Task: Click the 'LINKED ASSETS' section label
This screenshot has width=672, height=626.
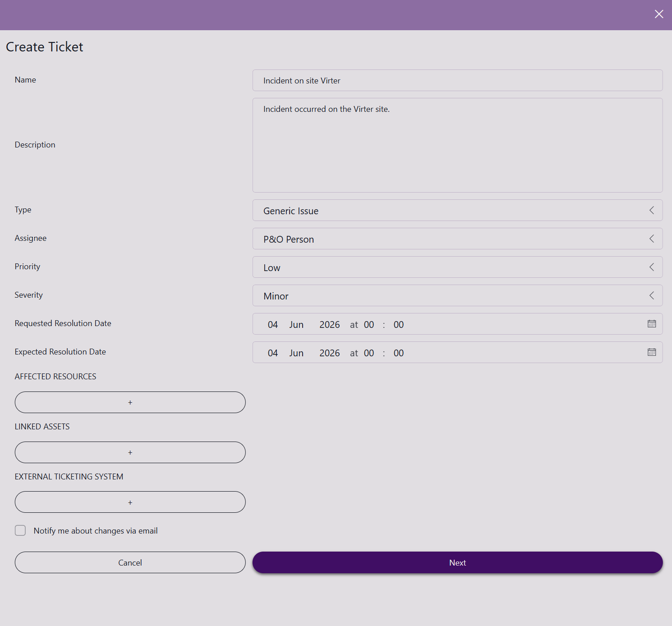Action: [x=42, y=427]
